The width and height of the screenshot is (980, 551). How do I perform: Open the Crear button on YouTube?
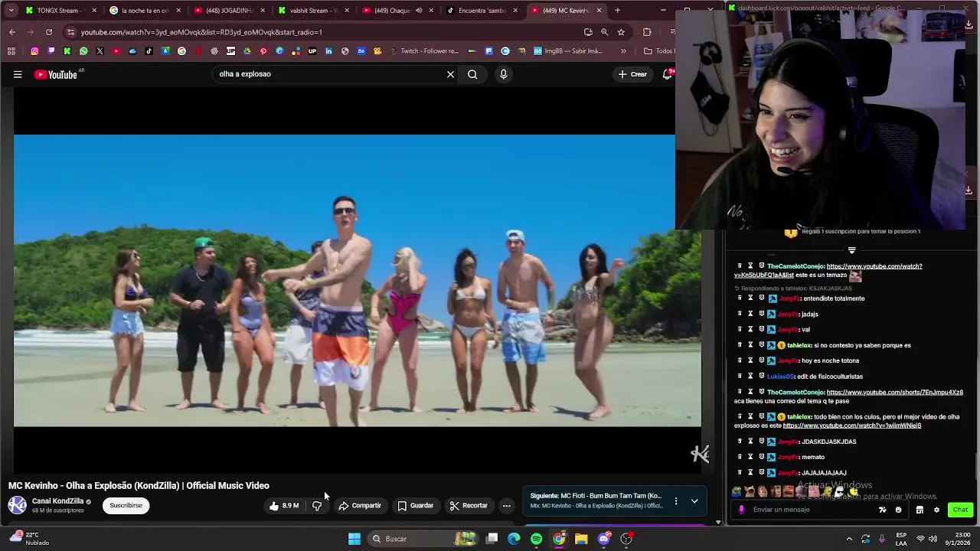[x=633, y=74]
